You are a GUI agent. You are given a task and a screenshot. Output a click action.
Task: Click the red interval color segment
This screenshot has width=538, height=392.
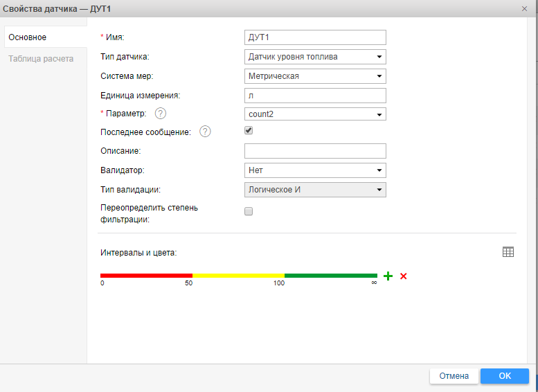tap(146, 276)
